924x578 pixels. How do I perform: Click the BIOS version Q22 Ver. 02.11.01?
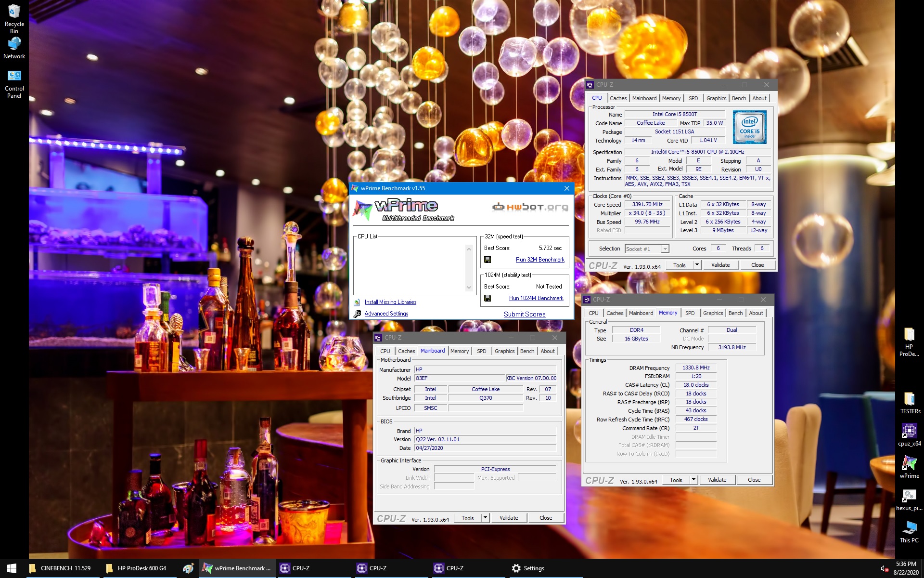click(485, 439)
